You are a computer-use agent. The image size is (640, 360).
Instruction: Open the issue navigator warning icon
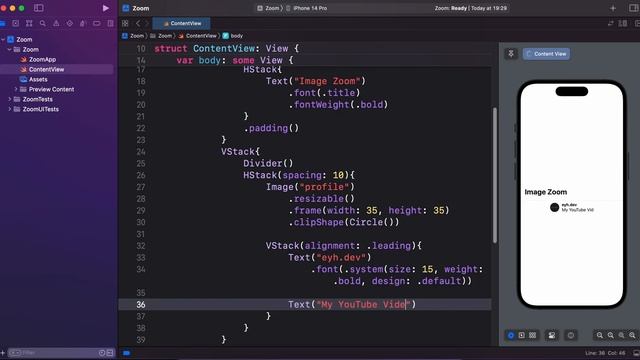point(56,23)
